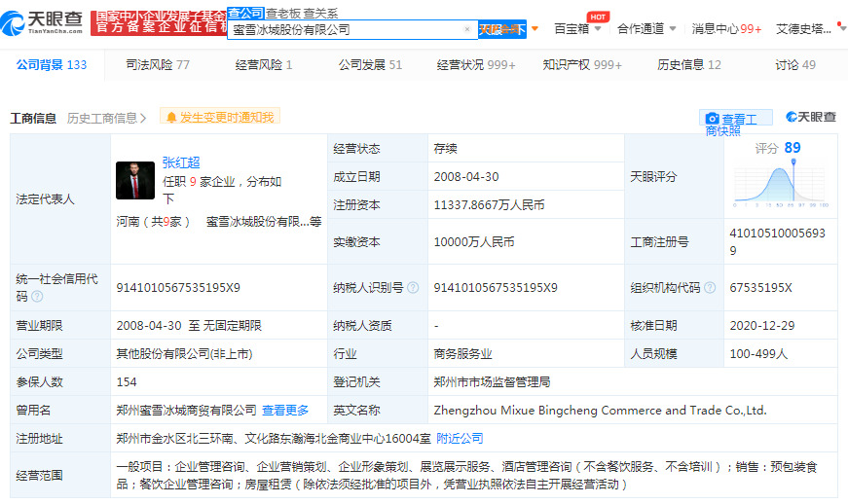Switch to the 查关系 search tab

click(x=320, y=13)
